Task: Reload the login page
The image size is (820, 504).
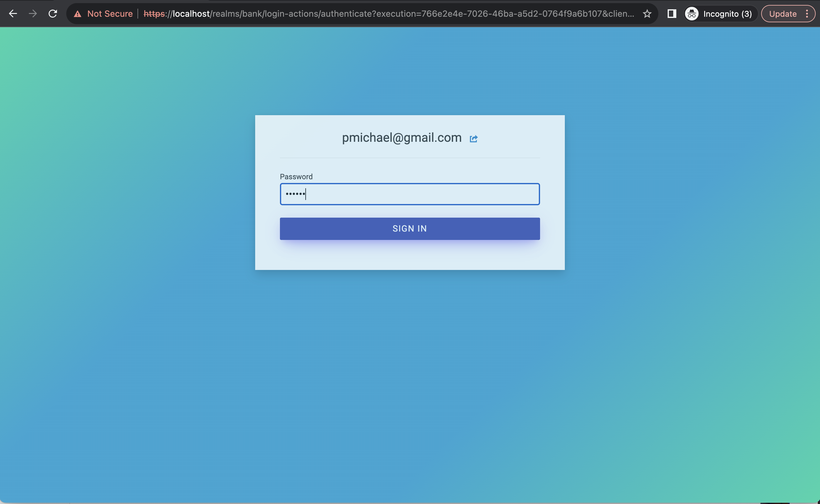Action: coord(53,14)
